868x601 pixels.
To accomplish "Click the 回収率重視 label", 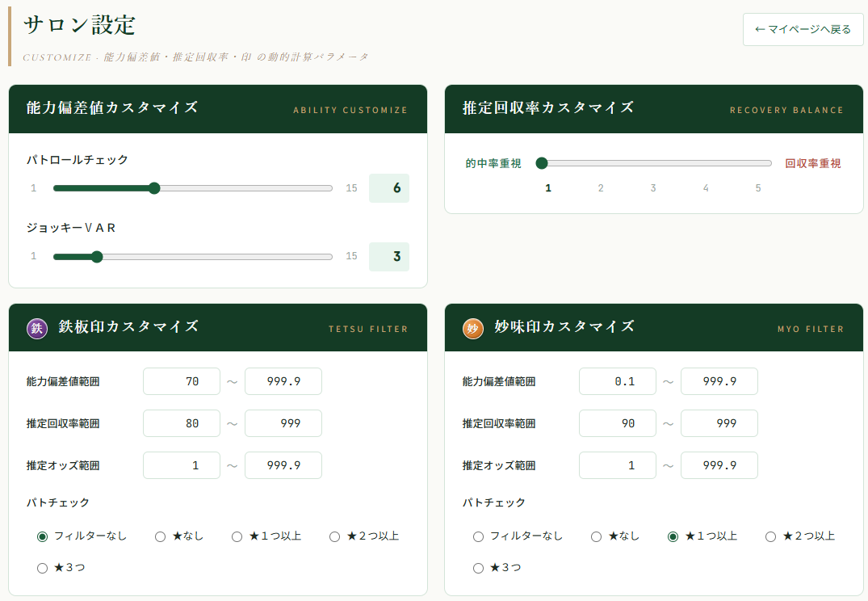I will click(812, 163).
